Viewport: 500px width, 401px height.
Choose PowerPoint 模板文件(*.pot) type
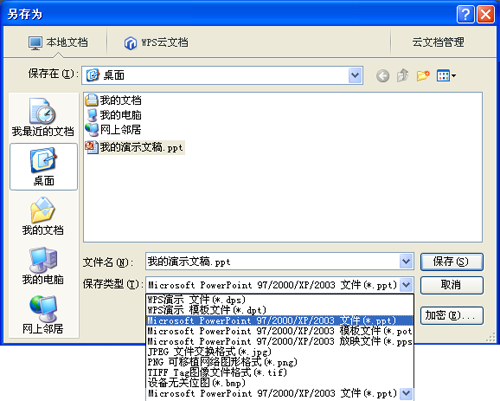coord(280,331)
